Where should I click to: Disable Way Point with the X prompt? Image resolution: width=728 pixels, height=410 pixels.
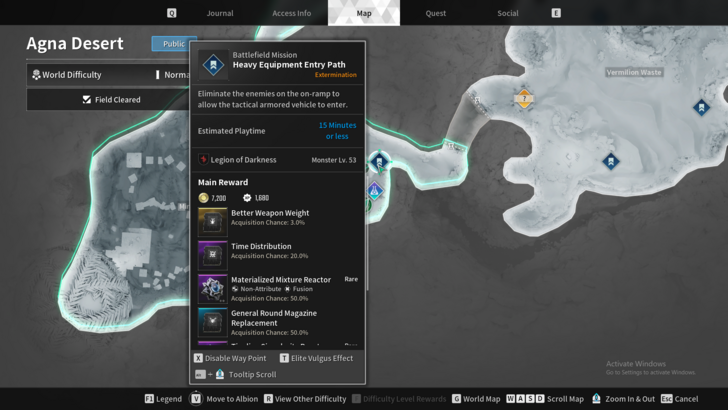(230, 358)
